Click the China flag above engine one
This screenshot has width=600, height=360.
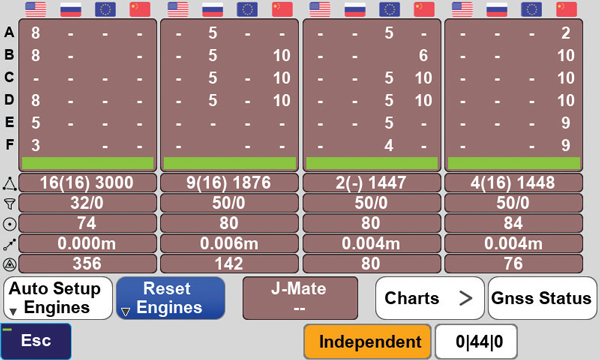click(x=140, y=10)
